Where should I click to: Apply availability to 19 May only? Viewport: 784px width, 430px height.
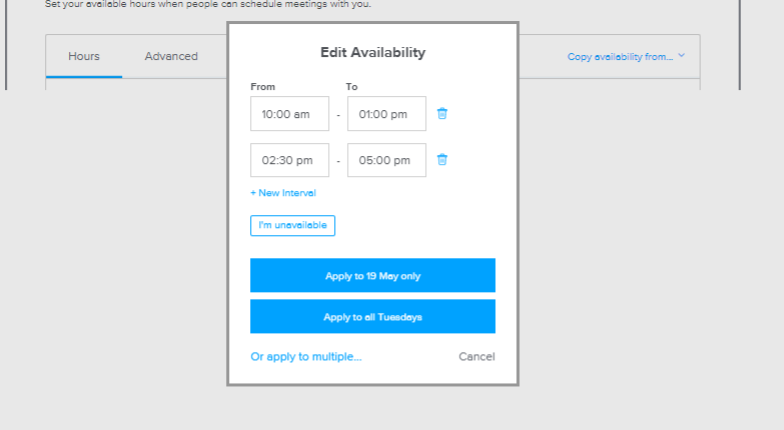pos(372,276)
